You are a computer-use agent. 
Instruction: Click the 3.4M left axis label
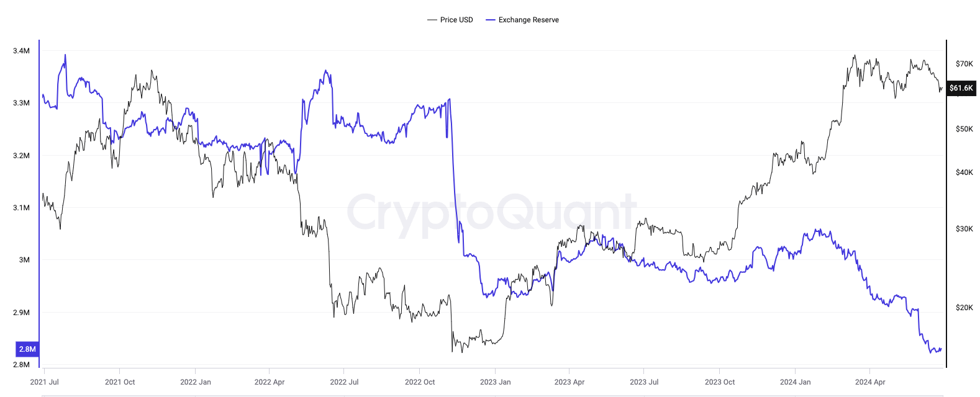[21, 51]
